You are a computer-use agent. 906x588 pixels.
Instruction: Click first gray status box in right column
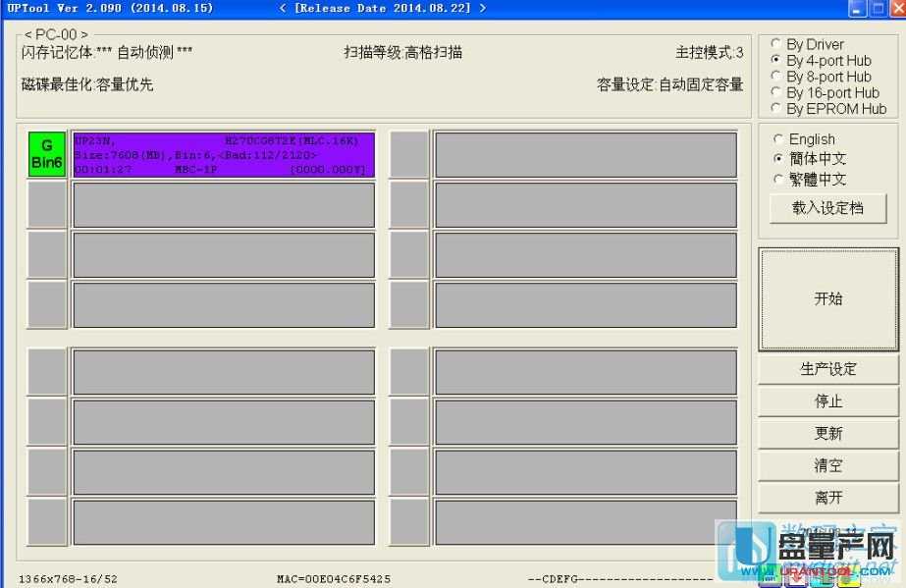(x=408, y=155)
